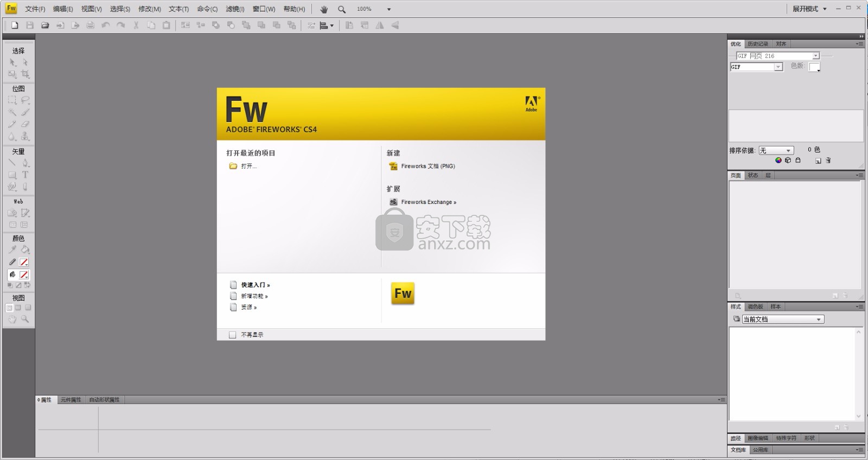Select the Hand tool in Tools panel
This screenshot has height=460, width=868.
pos(12,320)
